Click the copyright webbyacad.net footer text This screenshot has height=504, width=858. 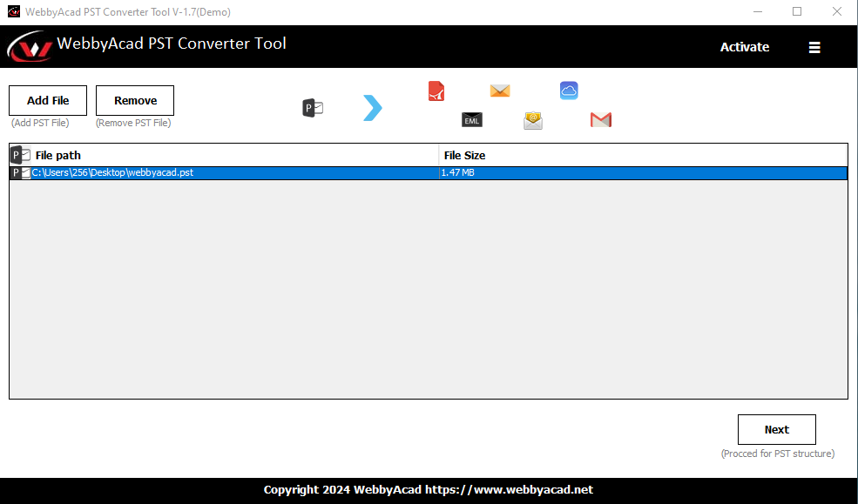click(429, 490)
